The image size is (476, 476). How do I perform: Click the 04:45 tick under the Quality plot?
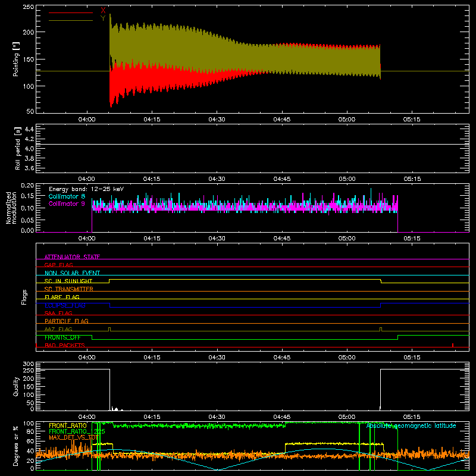(x=281, y=417)
